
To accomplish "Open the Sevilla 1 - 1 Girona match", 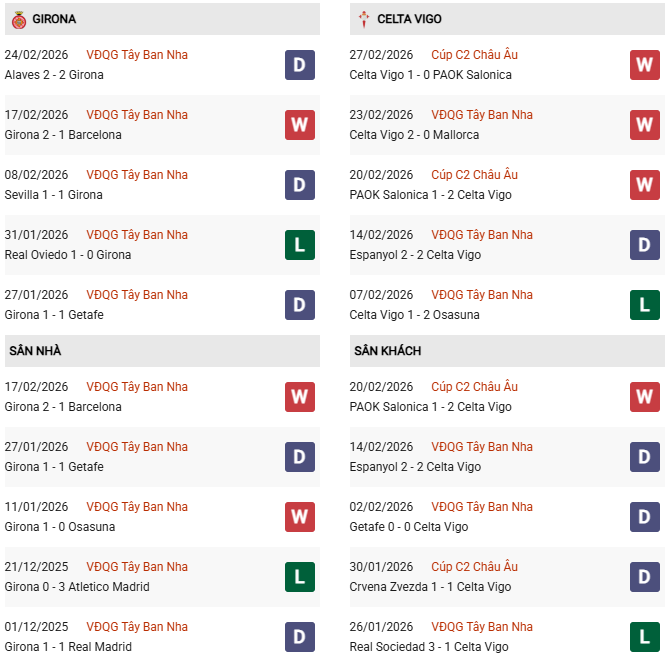I will 54,195.
